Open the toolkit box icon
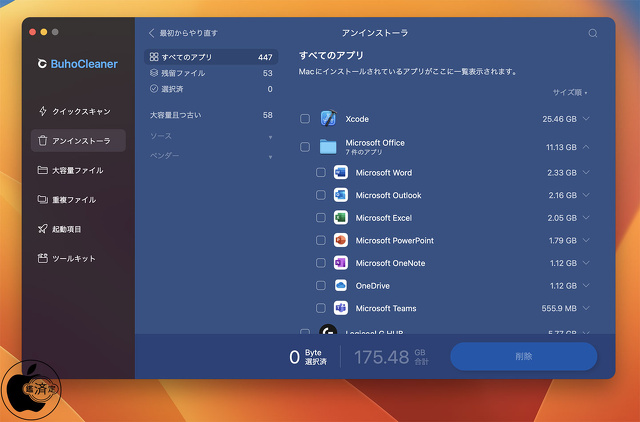 (x=42, y=258)
